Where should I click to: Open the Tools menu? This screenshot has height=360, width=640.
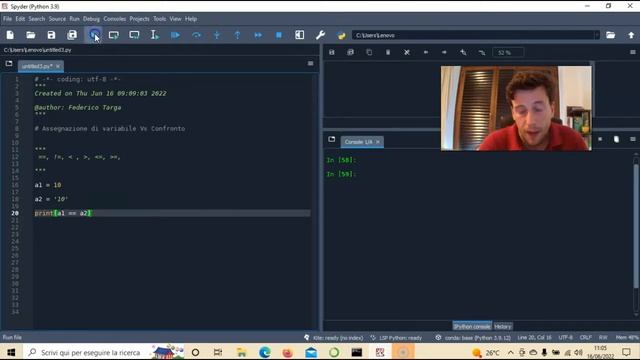pos(159,19)
